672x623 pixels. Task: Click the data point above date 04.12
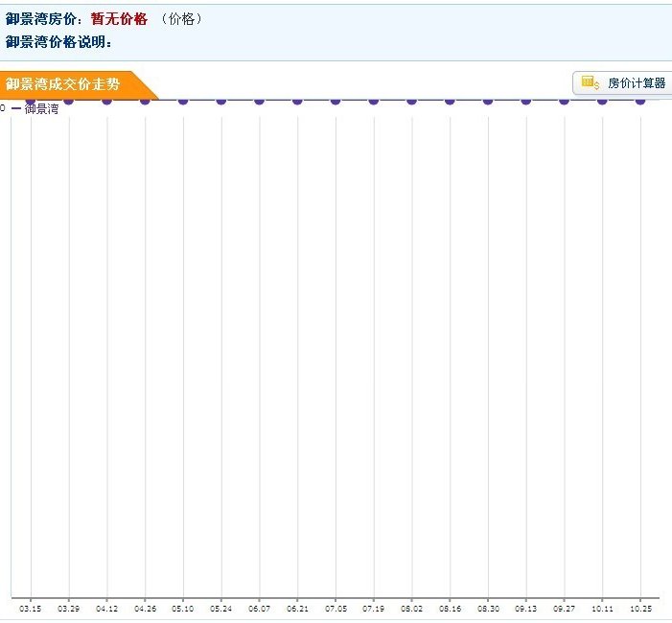point(106,101)
